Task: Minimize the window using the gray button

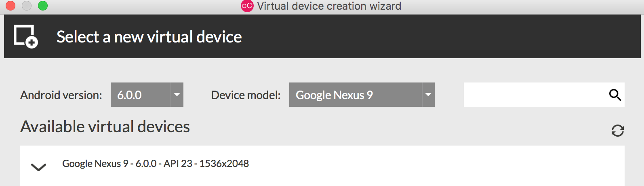Action: [27, 6]
